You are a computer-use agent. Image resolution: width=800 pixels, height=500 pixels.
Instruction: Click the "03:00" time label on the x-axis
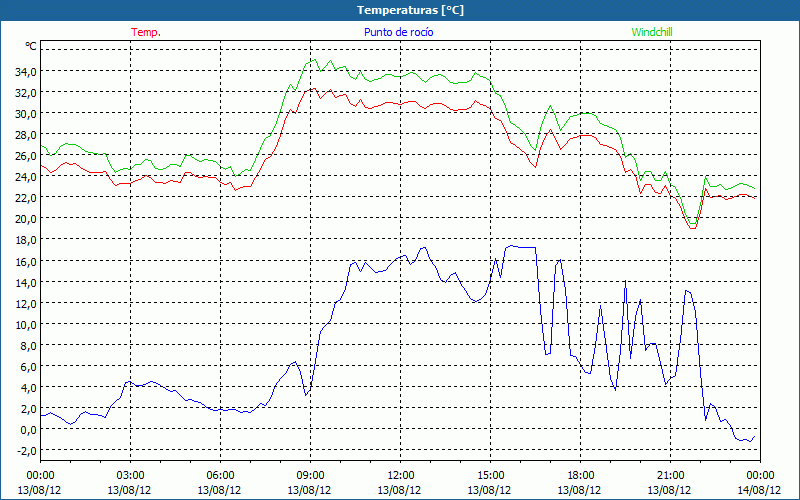coord(130,476)
